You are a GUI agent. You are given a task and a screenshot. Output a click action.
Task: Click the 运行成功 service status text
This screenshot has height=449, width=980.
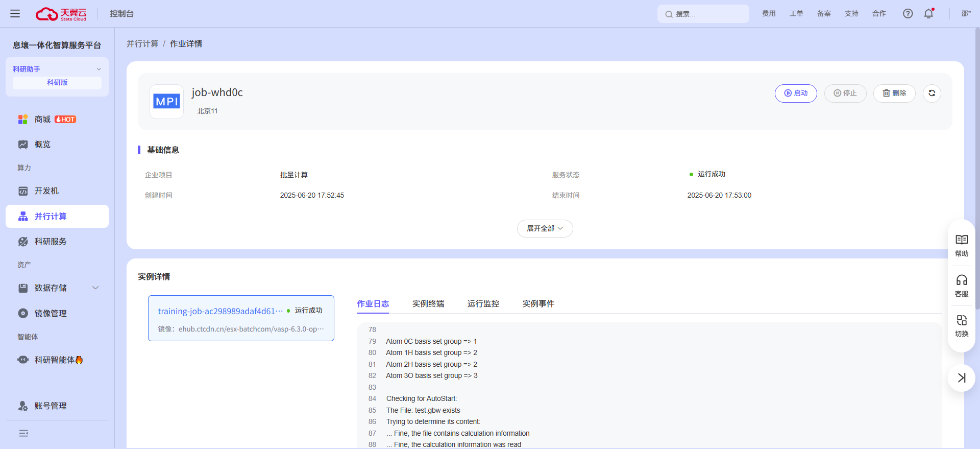[x=712, y=174]
